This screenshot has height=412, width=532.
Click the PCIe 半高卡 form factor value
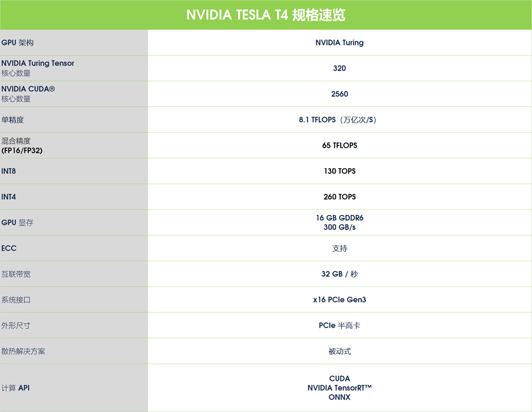[340, 325]
